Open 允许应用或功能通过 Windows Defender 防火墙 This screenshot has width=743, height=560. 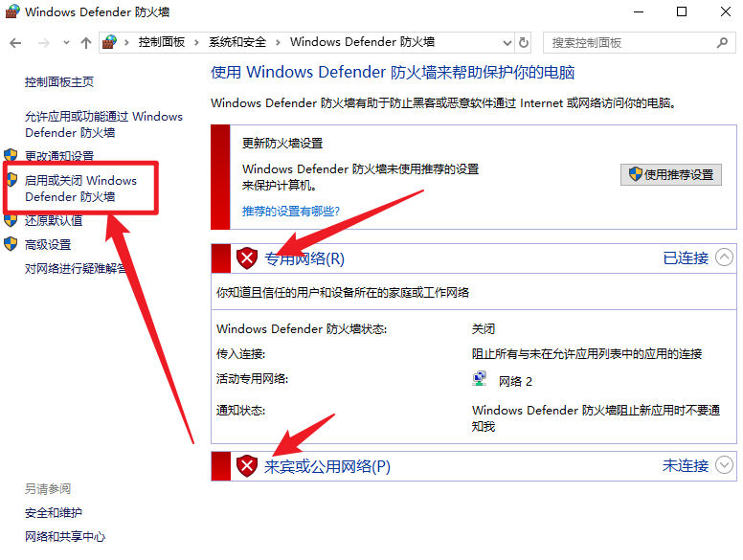103,124
